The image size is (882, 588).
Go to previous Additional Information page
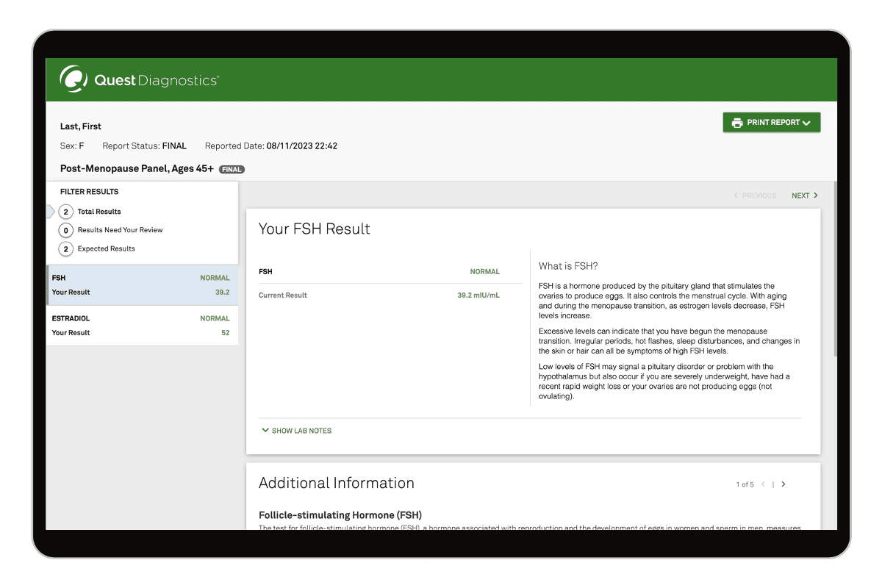764,484
